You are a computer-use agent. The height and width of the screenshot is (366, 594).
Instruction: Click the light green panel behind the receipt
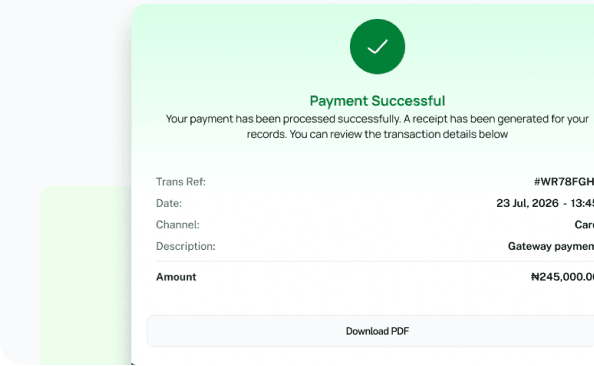pyautogui.click(x=86, y=275)
